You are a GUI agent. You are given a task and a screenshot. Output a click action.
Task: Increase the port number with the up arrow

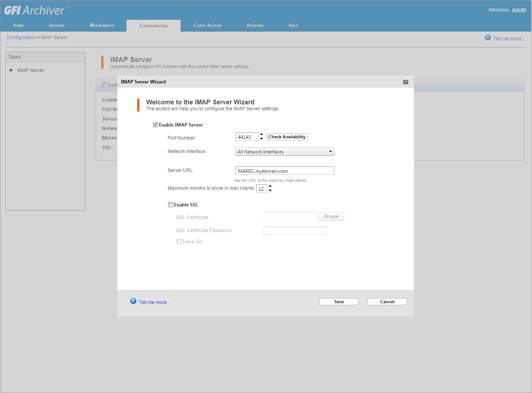coord(261,135)
